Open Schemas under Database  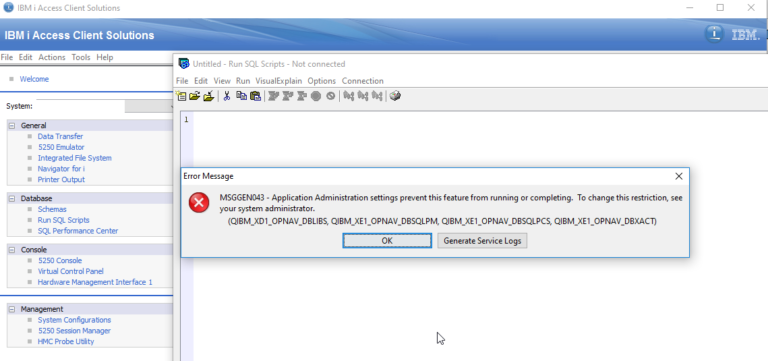[x=52, y=209]
